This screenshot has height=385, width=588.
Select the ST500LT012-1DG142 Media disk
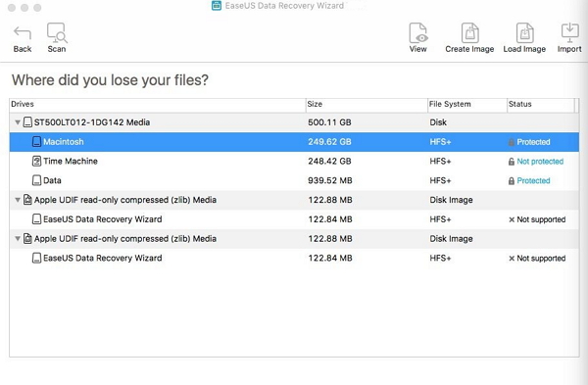click(294, 122)
